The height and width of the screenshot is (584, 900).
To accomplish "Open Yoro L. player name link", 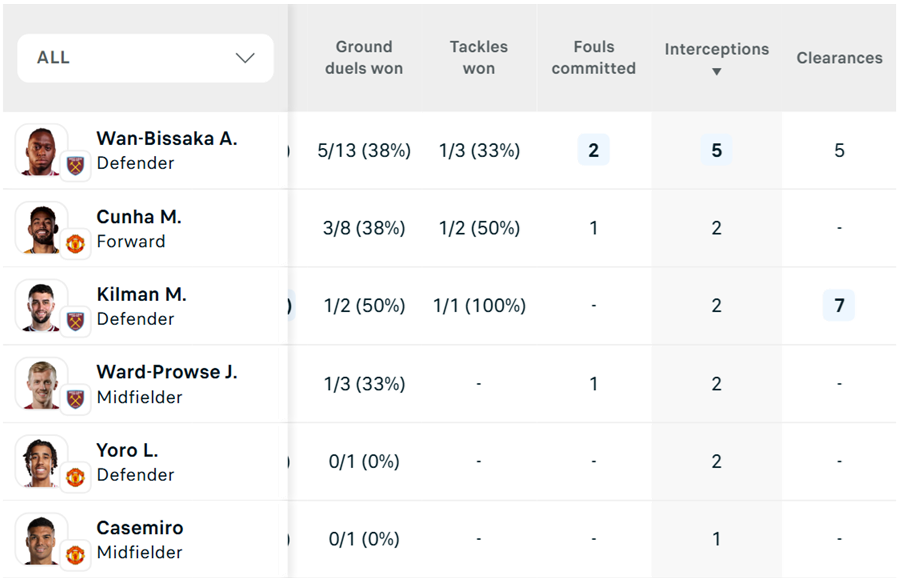I will click(128, 450).
